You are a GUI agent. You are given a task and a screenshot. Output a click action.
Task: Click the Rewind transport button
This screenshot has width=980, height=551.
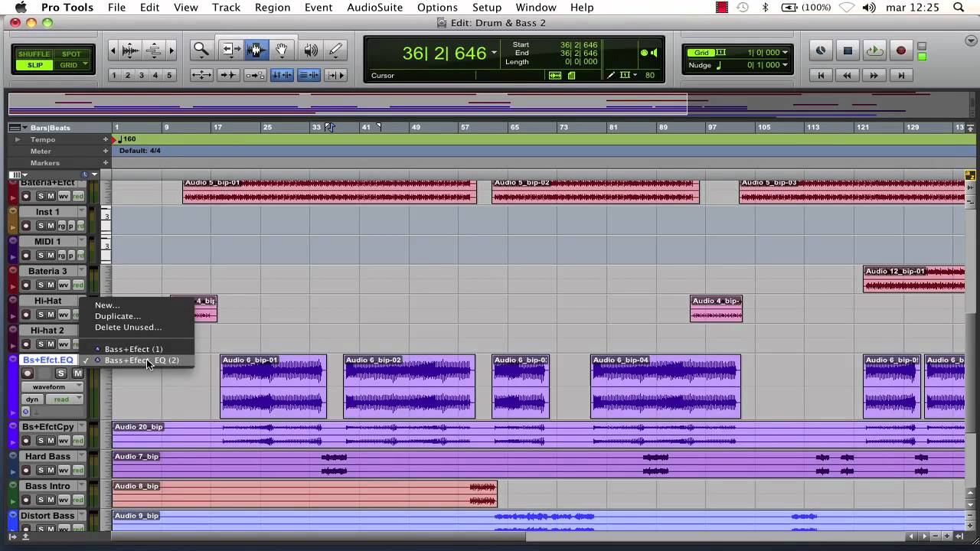(x=848, y=75)
